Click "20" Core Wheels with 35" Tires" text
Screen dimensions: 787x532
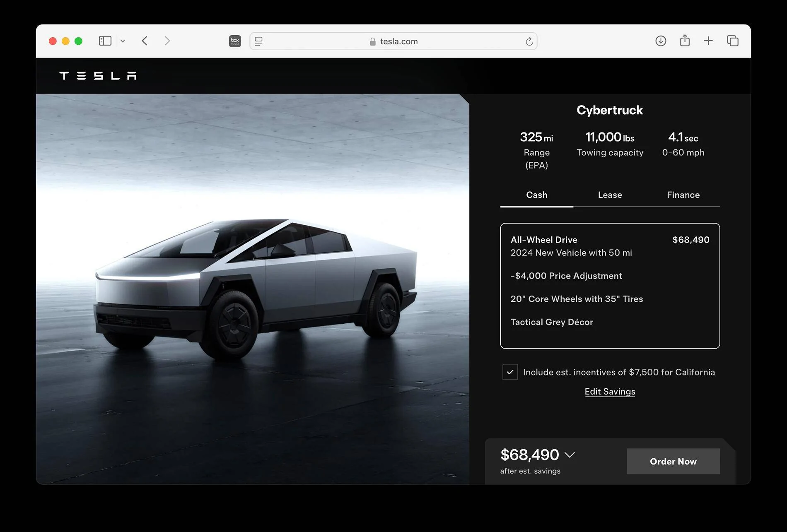coord(577,299)
